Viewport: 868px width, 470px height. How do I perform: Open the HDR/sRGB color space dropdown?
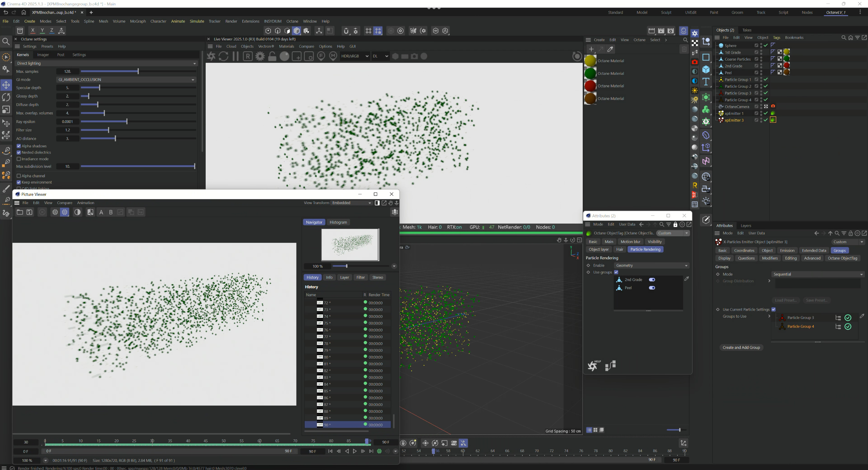(355, 56)
